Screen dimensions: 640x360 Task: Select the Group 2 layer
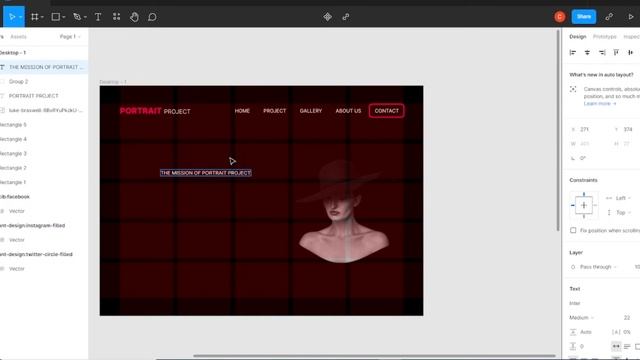click(x=43, y=82)
